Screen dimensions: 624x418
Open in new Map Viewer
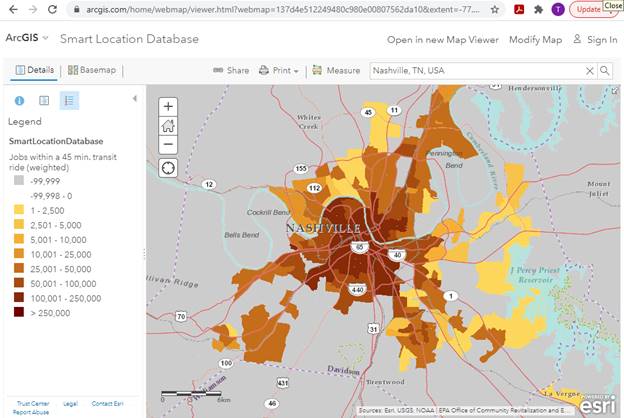click(x=443, y=40)
